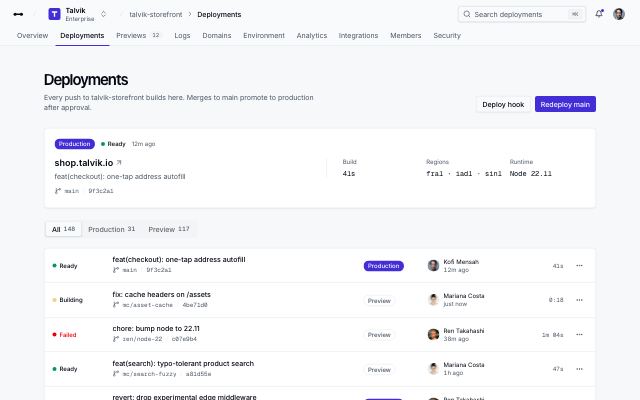This screenshot has width=640, height=400.
Task: Switch to the Domains tab
Action: pyautogui.click(x=217, y=36)
